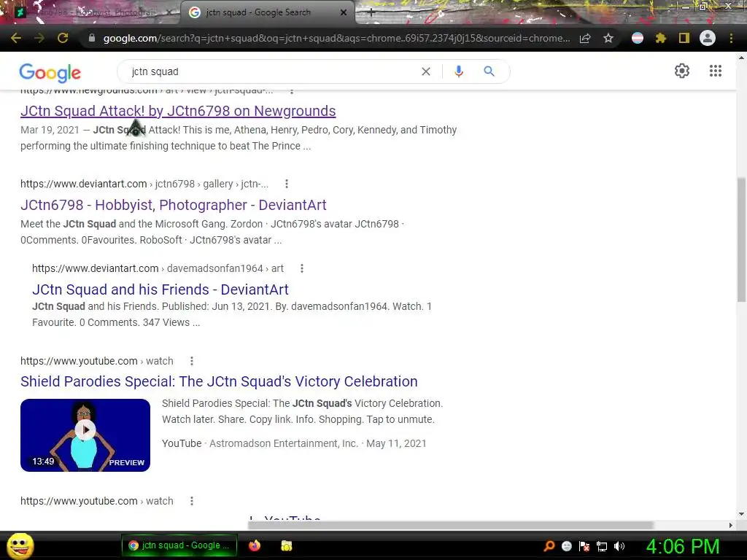Click the scroll down arrow
This screenshot has height=560, width=747.
click(741, 514)
